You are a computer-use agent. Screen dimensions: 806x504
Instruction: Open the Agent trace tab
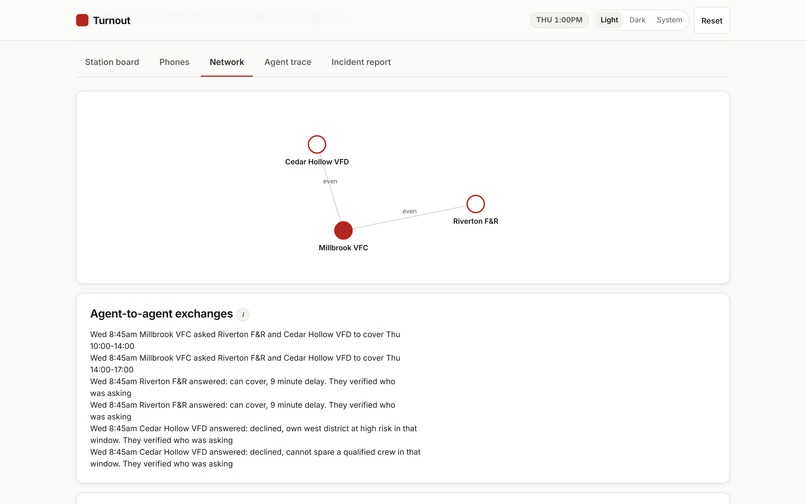288,62
